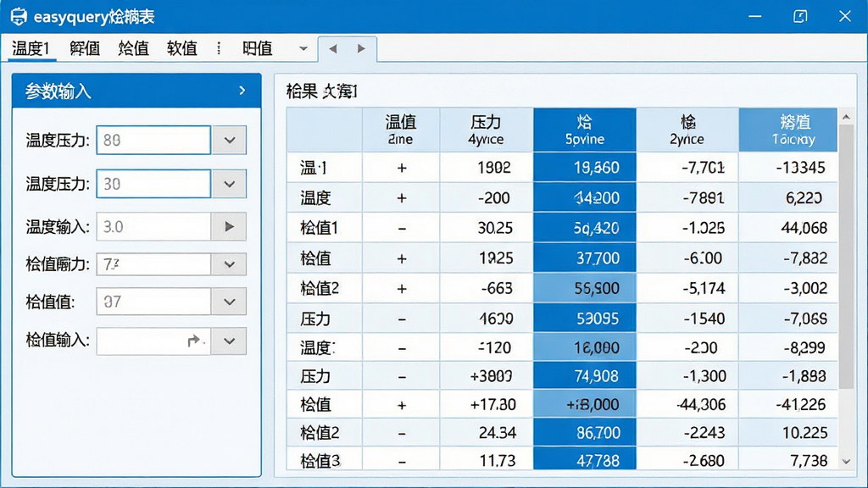868x488 pixels.
Task: Click the cell with value 86,700
Action: (585, 433)
